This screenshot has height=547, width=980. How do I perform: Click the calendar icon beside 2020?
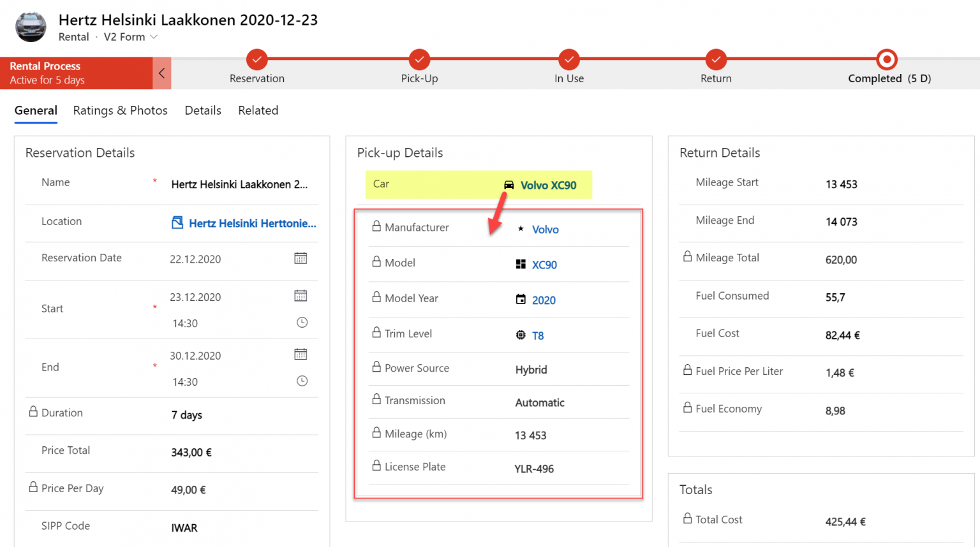click(x=521, y=299)
